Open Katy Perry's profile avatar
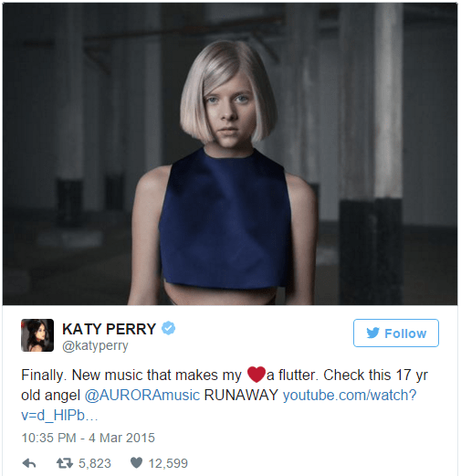Image resolution: width=461 pixels, height=476 pixels. [37, 335]
